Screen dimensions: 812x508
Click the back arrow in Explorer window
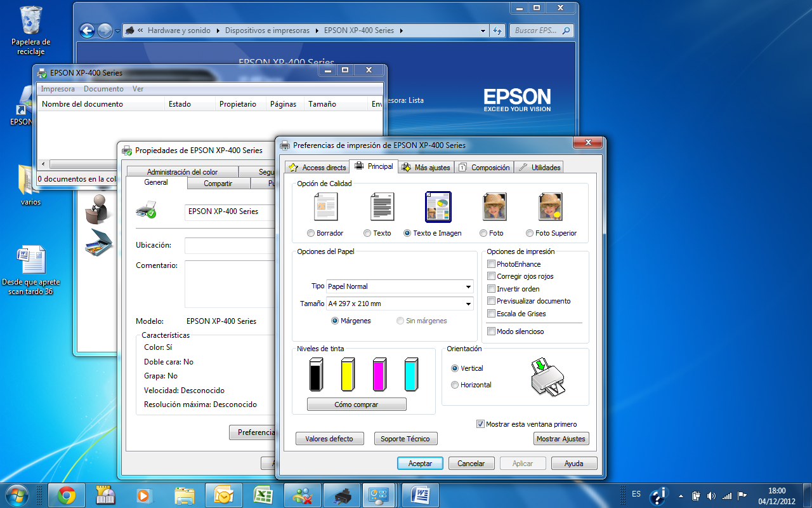click(87, 30)
